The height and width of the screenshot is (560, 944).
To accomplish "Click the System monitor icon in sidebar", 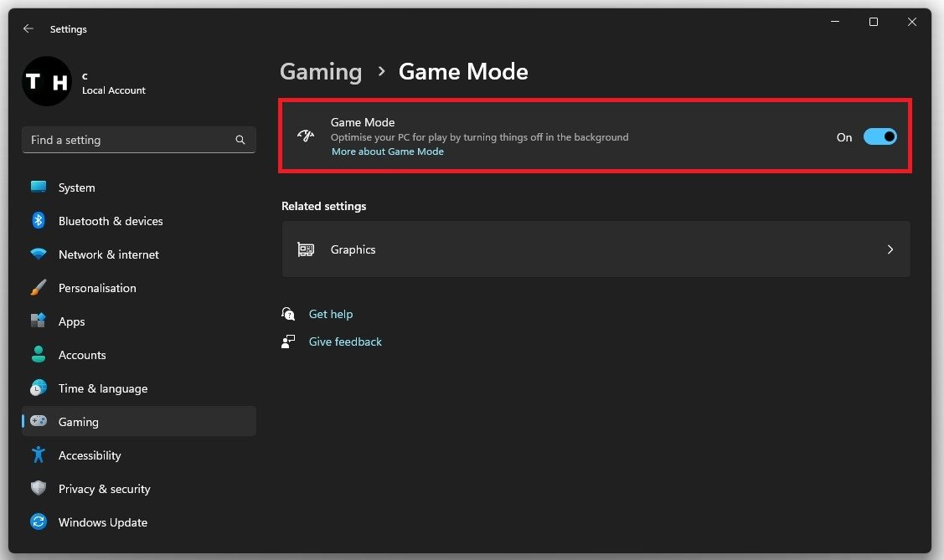I will tap(39, 188).
